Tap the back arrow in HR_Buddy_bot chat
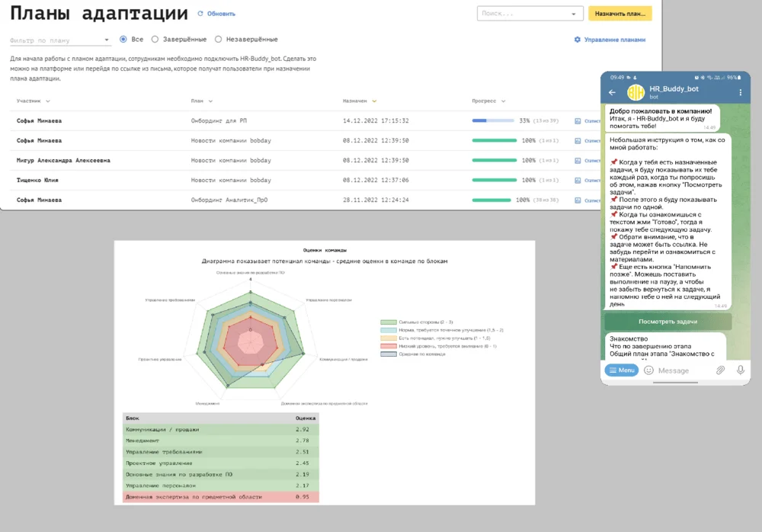Image resolution: width=762 pixels, height=532 pixels. (613, 93)
